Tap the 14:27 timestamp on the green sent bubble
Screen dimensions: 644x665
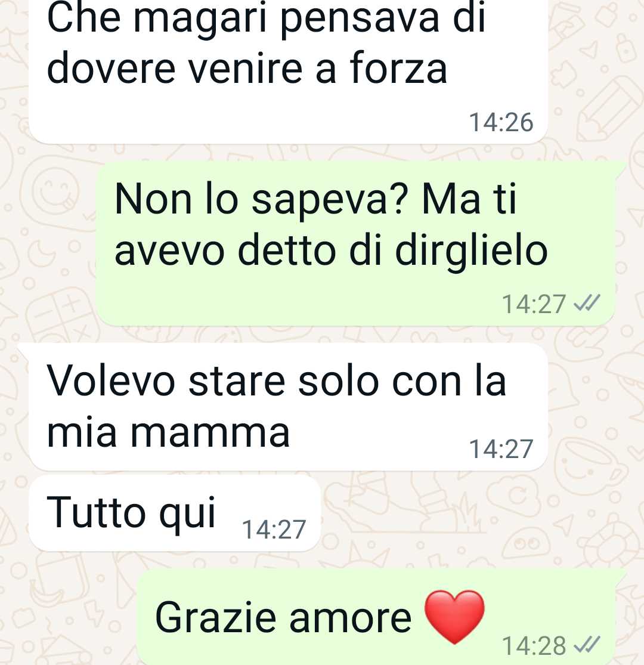pyautogui.click(x=534, y=304)
